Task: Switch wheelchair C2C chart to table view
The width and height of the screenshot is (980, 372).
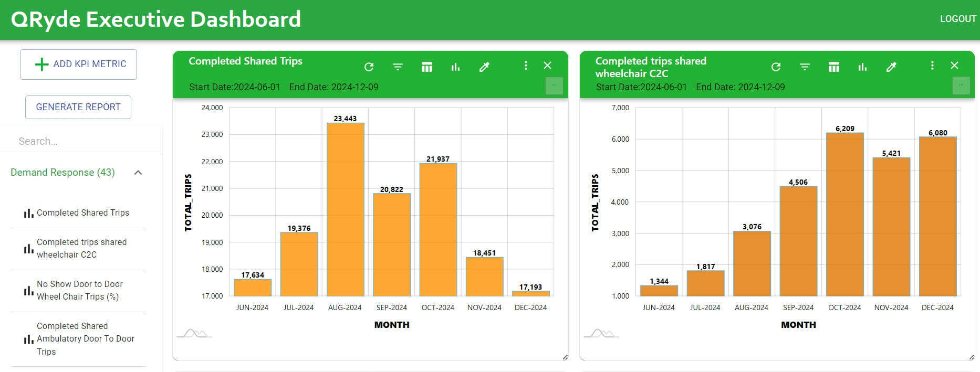Action: (x=833, y=67)
